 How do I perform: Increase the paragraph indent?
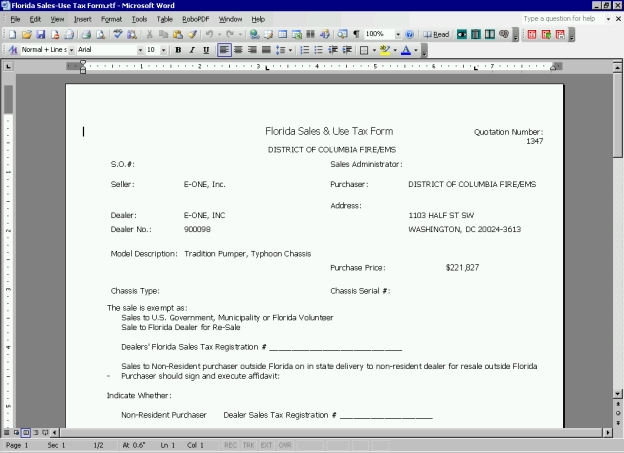(x=347, y=50)
